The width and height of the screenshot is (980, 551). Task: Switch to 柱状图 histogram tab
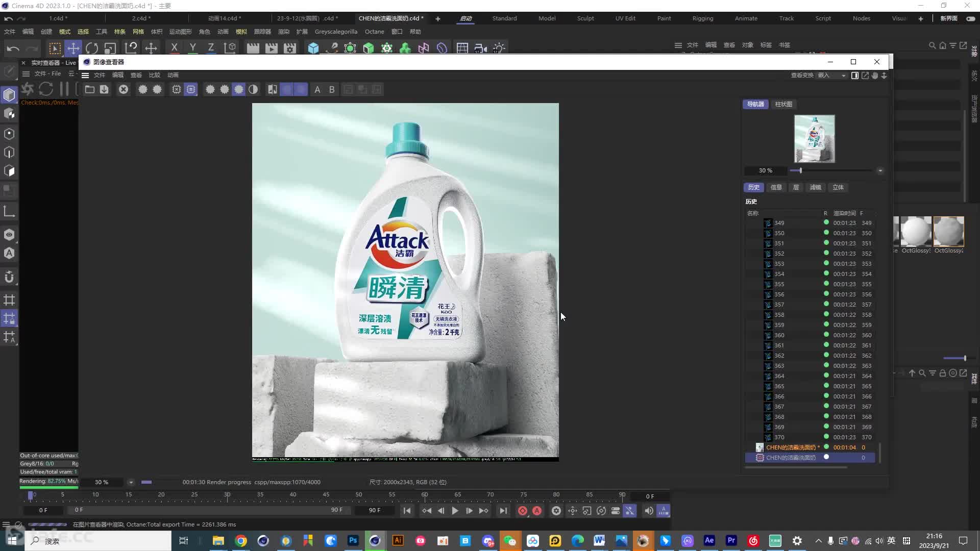tap(783, 104)
